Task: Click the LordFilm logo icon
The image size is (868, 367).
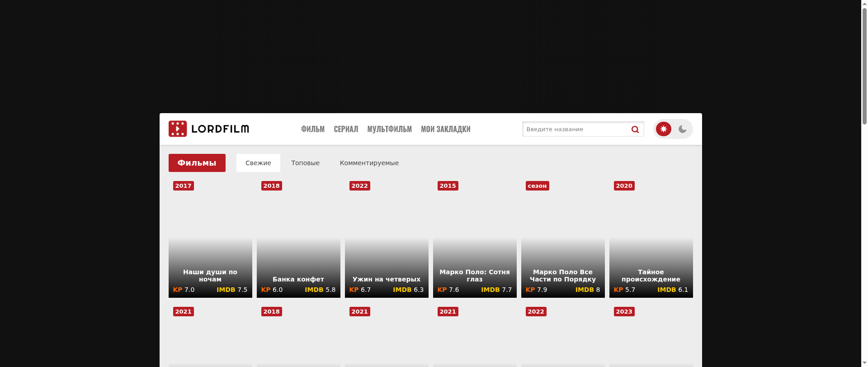Action: point(178,129)
